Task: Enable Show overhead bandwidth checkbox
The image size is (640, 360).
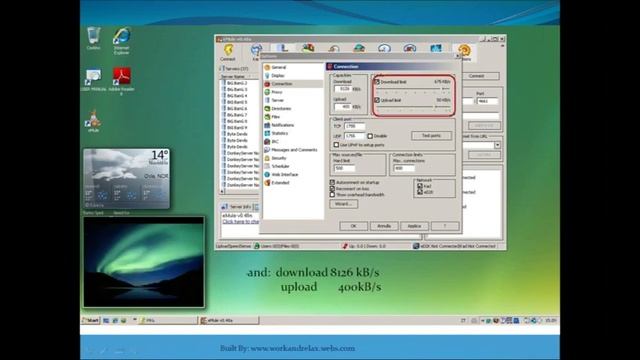Action: (x=332, y=195)
